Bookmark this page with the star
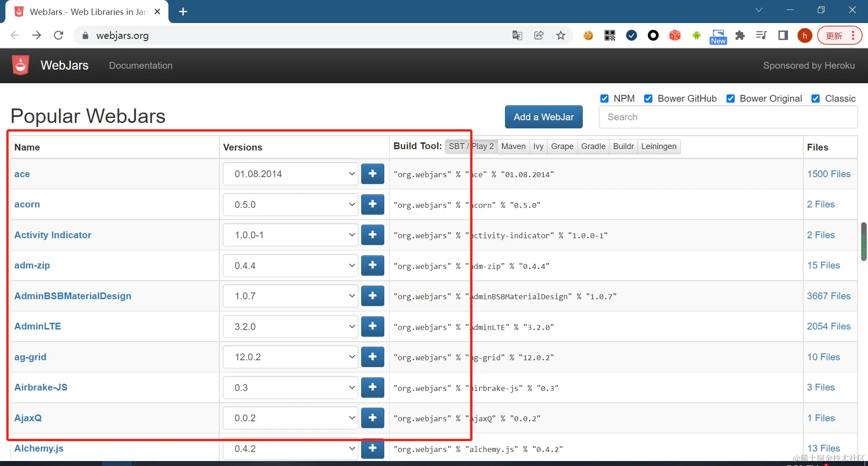Screen dimensions: 868x466 (x=561, y=35)
